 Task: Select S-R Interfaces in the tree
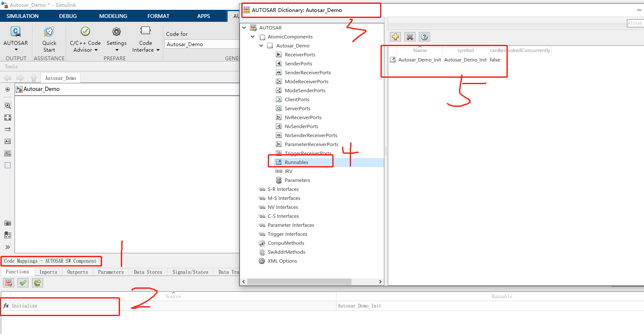pos(283,189)
